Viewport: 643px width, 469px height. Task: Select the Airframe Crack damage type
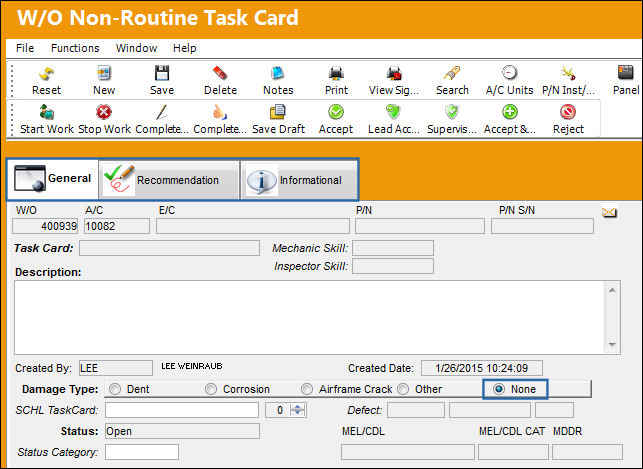(x=307, y=389)
